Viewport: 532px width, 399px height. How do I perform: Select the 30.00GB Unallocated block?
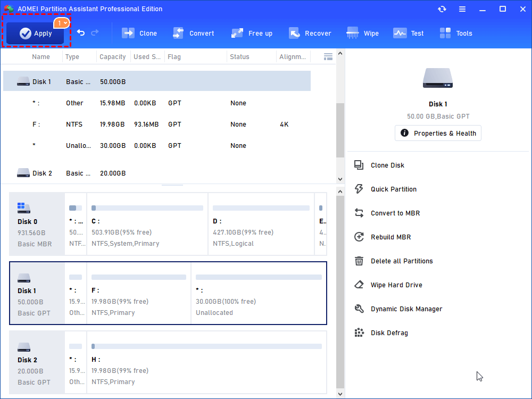tap(259, 293)
